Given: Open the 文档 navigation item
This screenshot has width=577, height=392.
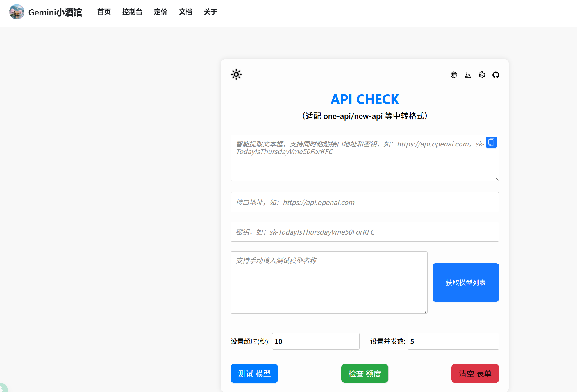Looking at the screenshot, I should pyautogui.click(x=185, y=12).
